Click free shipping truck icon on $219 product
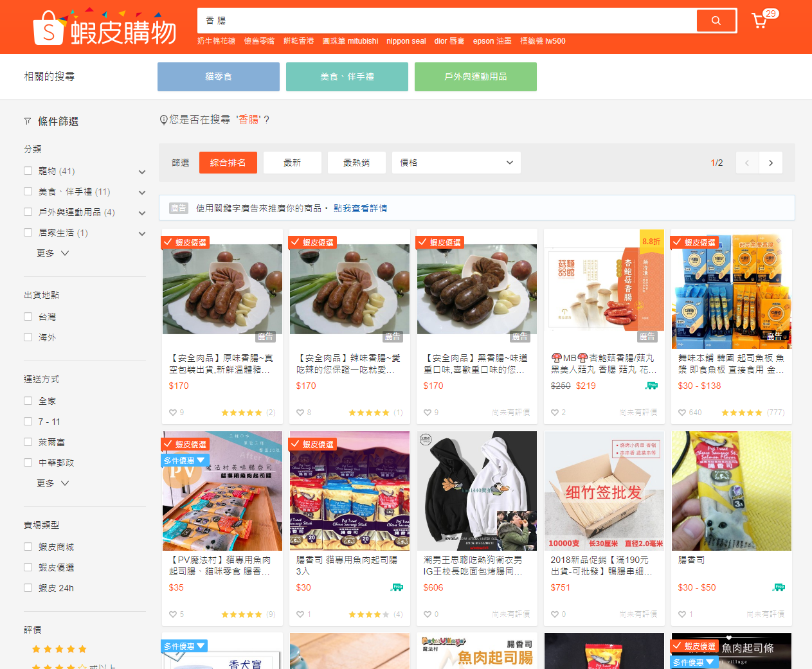This screenshot has width=812, height=669. (x=651, y=386)
